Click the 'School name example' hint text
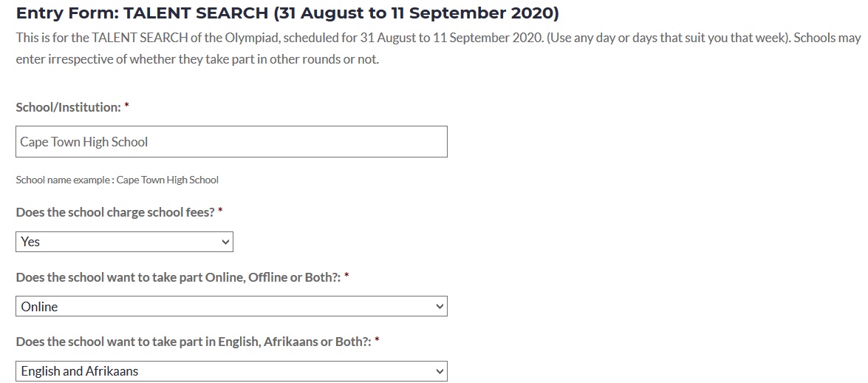The height and width of the screenshot is (383, 868). (117, 180)
